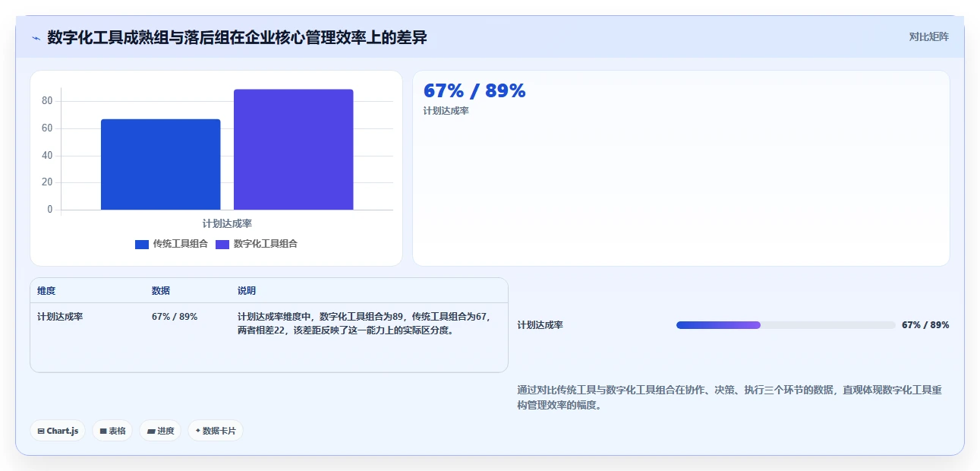Click the 计划达成率 caption in data card
Viewport: 980px width, 471px height.
(x=446, y=111)
